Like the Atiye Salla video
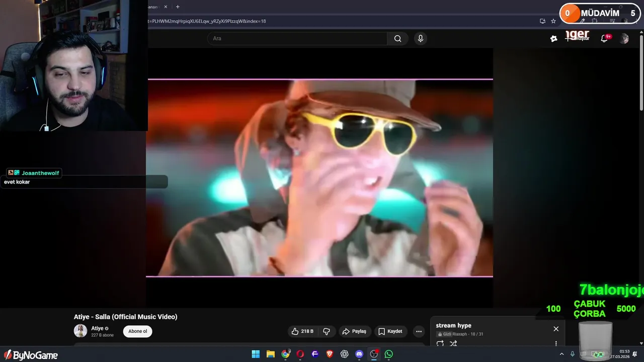Viewport: 644px width, 362px height. [x=302, y=331]
